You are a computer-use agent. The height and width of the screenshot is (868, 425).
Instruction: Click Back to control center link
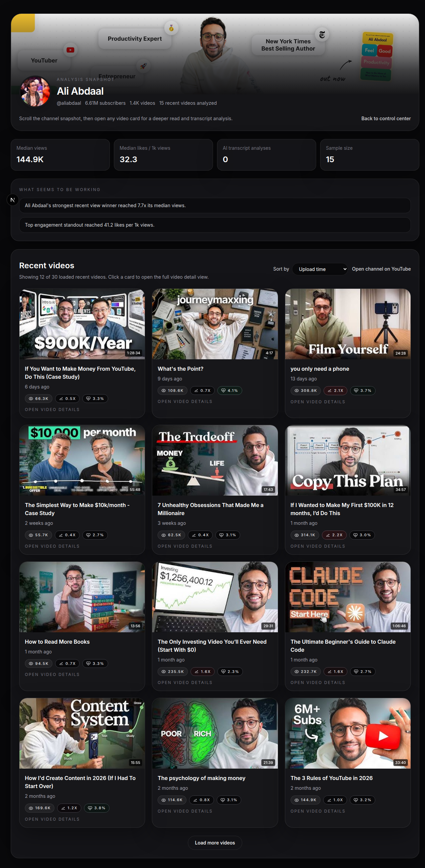pyautogui.click(x=386, y=119)
